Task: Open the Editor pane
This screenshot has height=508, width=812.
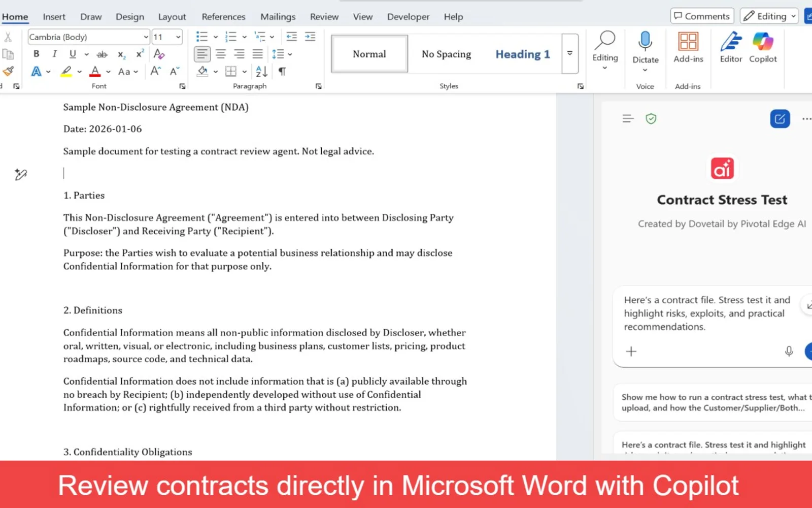Action: pos(731,47)
